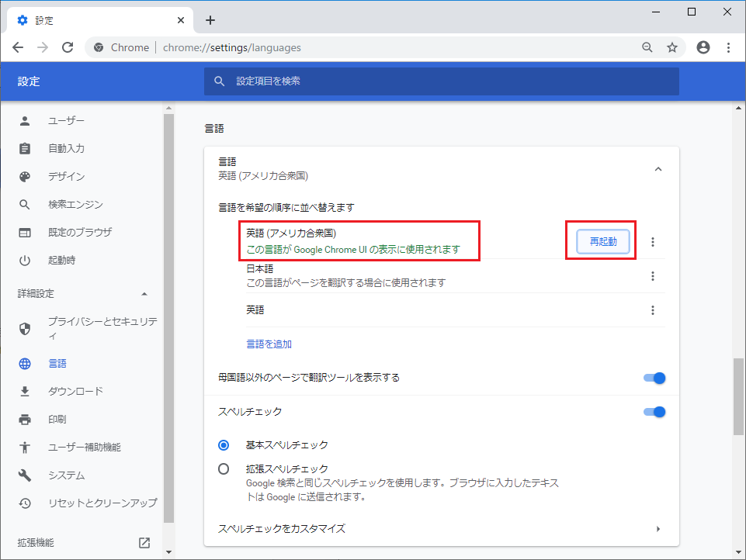
Task: Click the printer icon
Action: click(x=25, y=420)
